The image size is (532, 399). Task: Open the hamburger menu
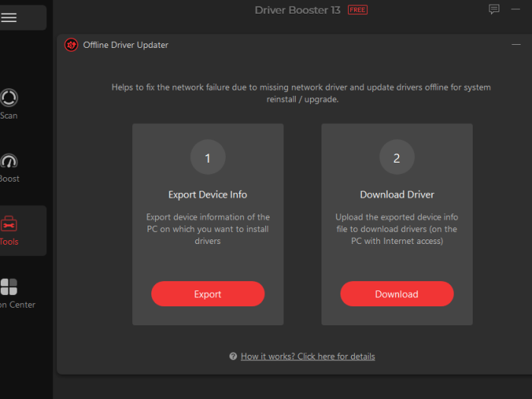click(8, 17)
